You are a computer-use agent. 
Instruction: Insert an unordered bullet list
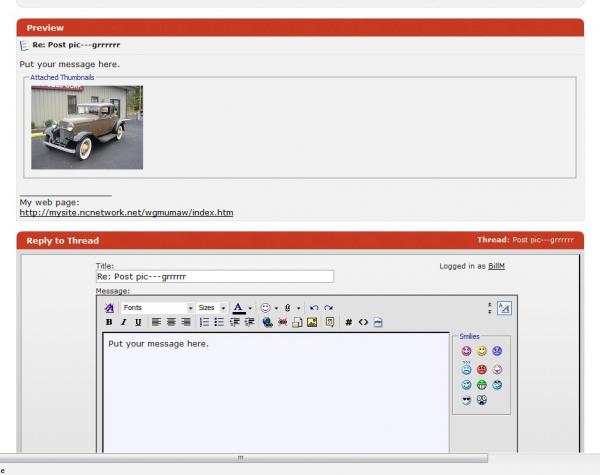coord(219,322)
